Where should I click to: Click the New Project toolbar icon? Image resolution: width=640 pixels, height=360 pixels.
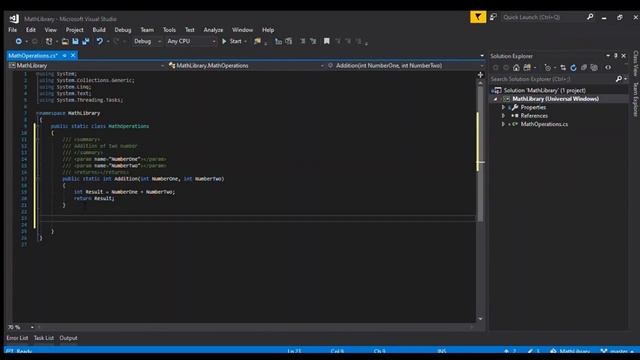click(49, 41)
